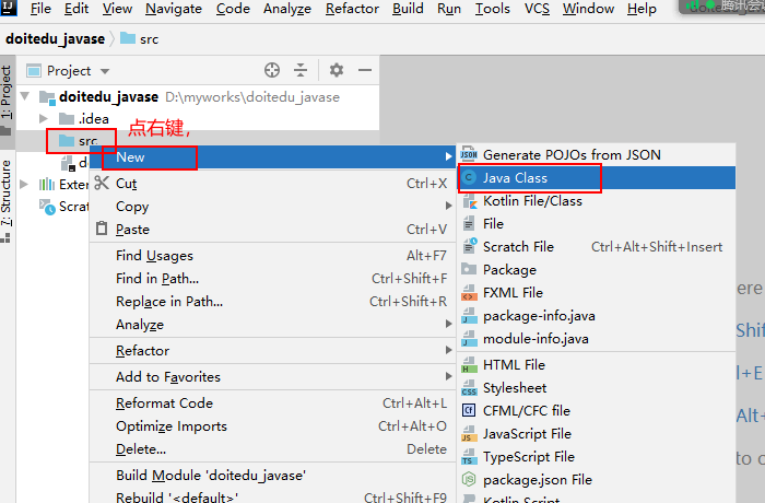Click the Collapse All icon in Project panel
The height and width of the screenshot is (503, 765).
[301, 71]
